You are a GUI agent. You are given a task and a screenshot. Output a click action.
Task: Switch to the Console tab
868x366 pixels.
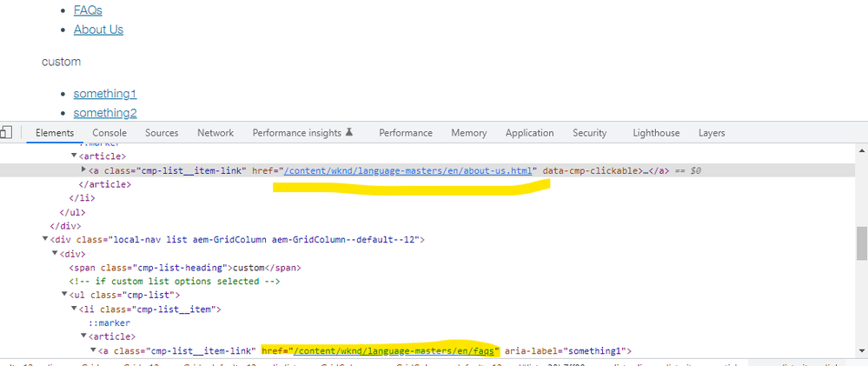coord(109,133)
